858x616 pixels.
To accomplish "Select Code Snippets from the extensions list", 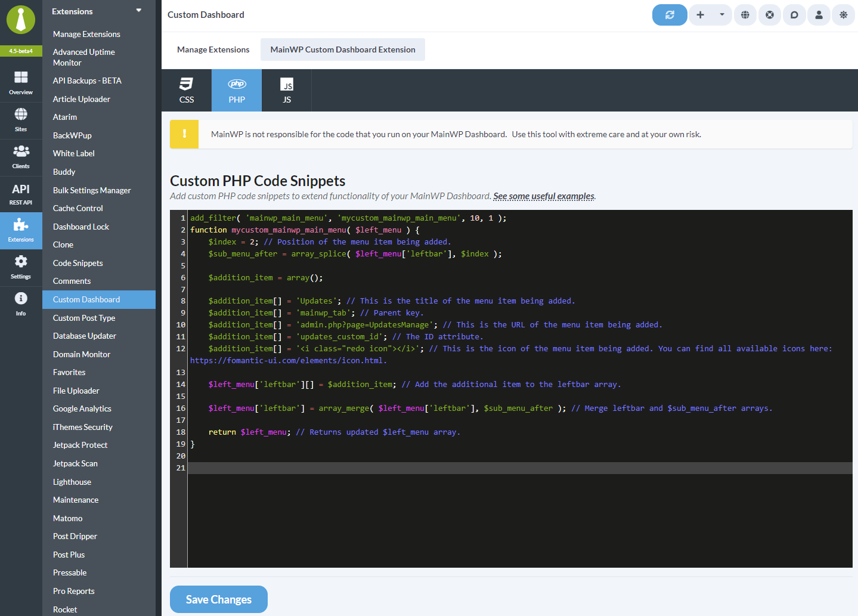I will click(x=78, y=262).
